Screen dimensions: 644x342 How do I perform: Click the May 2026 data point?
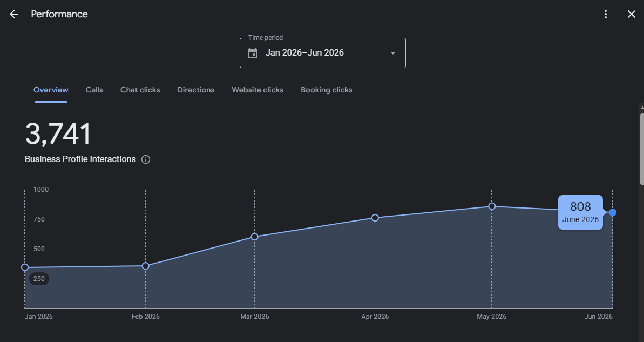492,206
